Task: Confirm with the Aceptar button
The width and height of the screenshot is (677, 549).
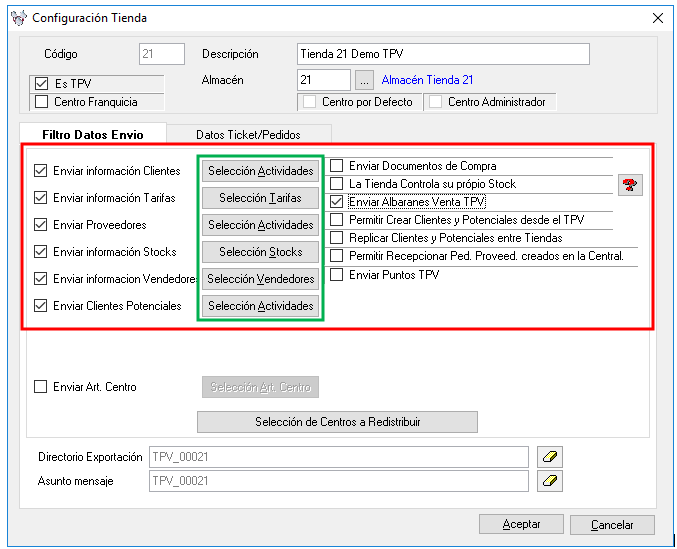Action: 521,524
